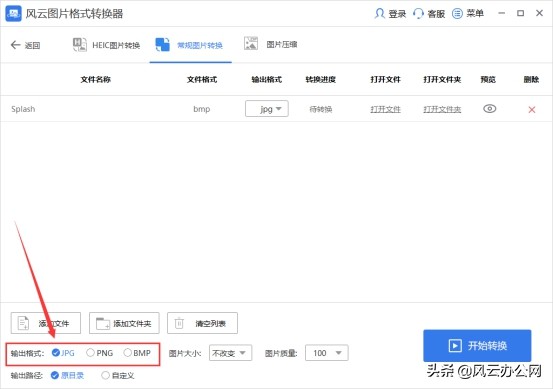The image size is (553, 389).
Task: Click the 常规图片转换 tab icon
Action: coord(163,45)
